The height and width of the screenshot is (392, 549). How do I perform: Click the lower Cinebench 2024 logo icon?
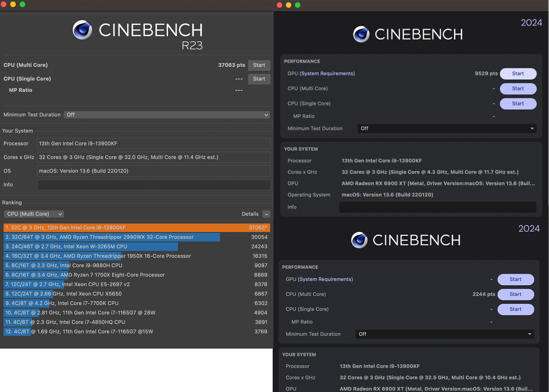point(359,240)
